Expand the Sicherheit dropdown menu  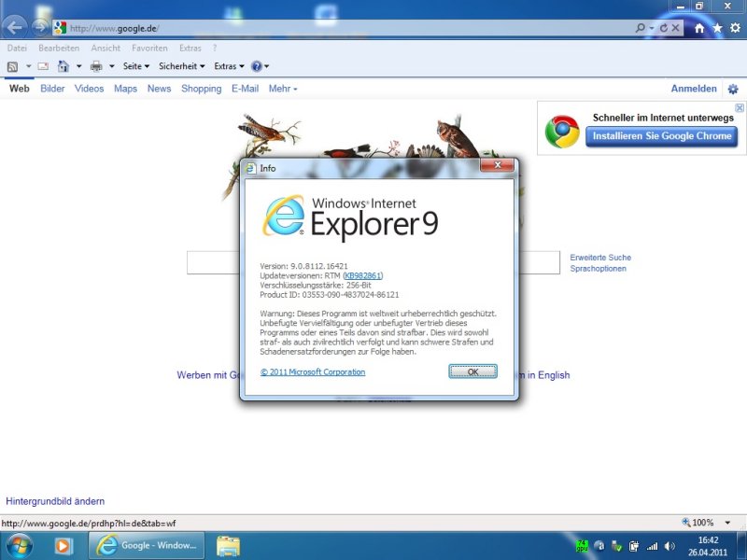point(182,66)
